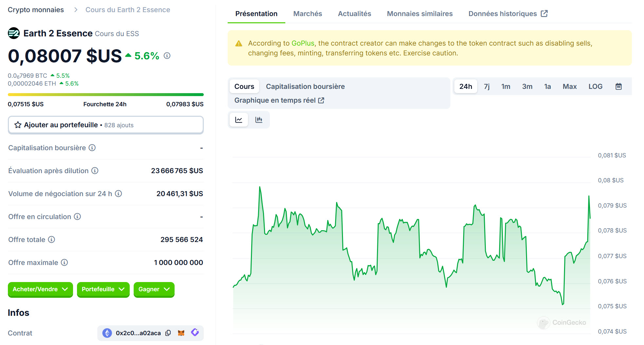This screenshot has width=644, height=345.
Task: Add token to MetaMask via fox icon
Action: point(181,333)
